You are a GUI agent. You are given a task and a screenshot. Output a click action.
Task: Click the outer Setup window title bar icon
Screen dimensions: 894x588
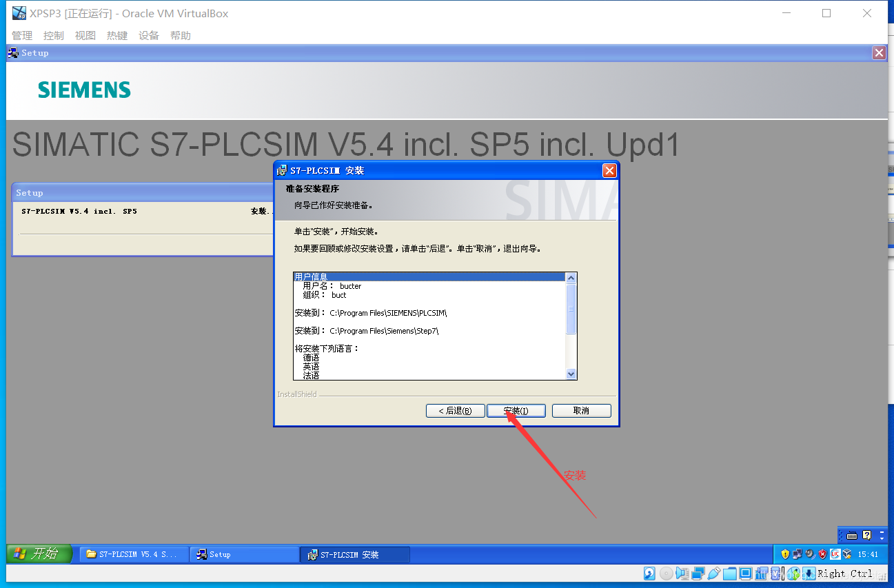[13, 53]
